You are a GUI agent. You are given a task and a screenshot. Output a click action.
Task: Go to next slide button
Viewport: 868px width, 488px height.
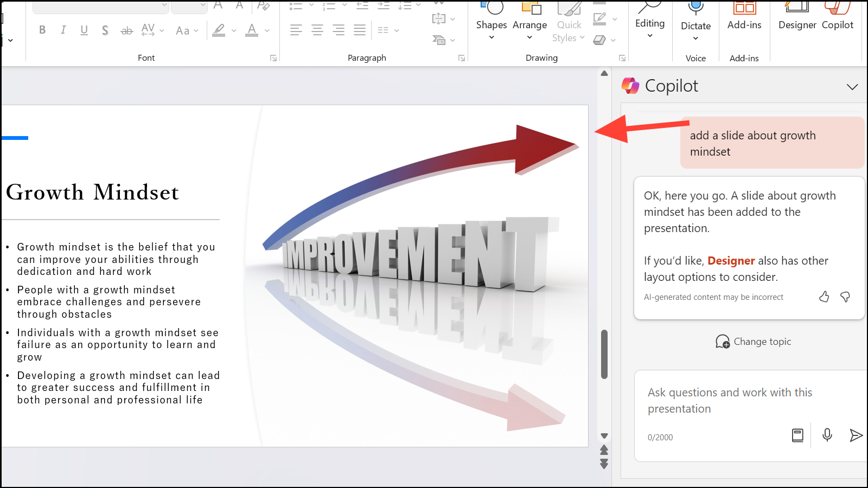pyautogui.click(x=604, y=464)
